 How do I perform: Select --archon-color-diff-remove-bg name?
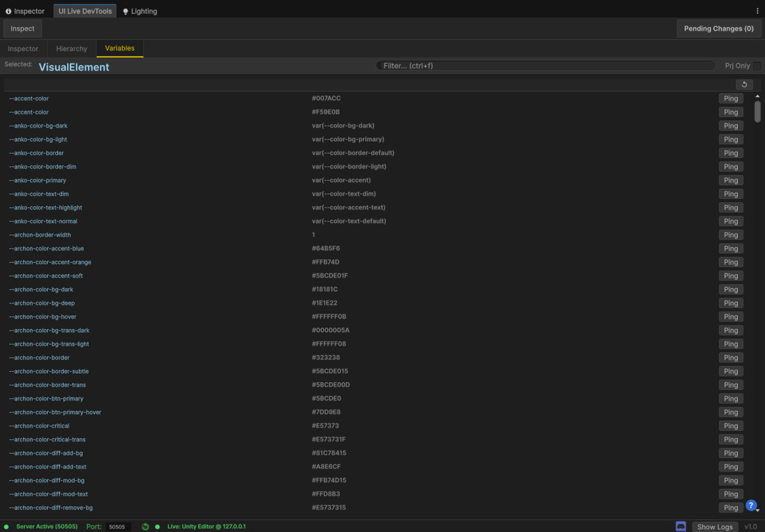(51, 507)
